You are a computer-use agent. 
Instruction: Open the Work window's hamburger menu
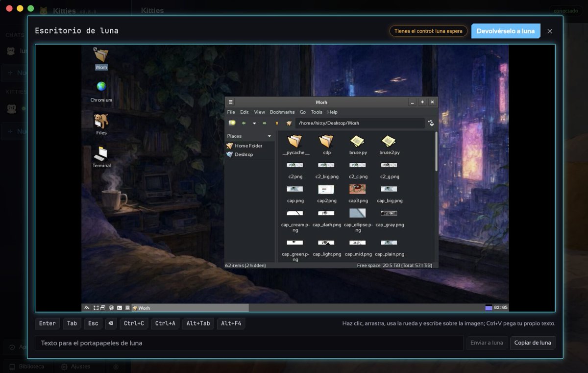click(230, 102)
